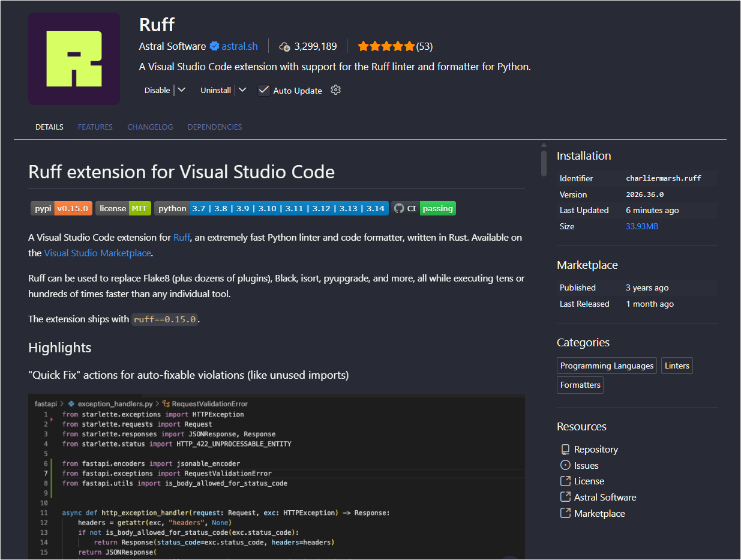
Task: Click the Quick Fix code screenshot
Action: click(276, 477)
